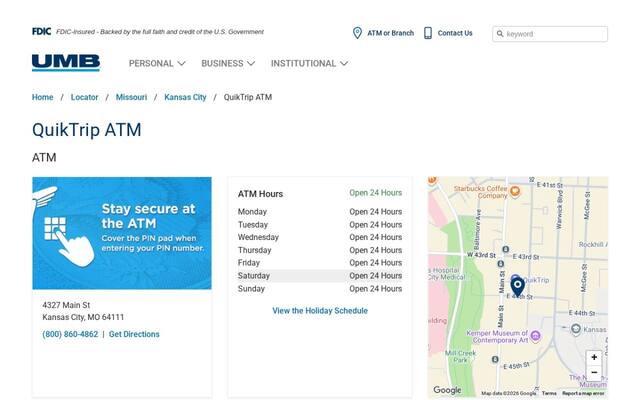Click the ATM Hours heading
640x400 pixels.
click(x=260, y=194)
